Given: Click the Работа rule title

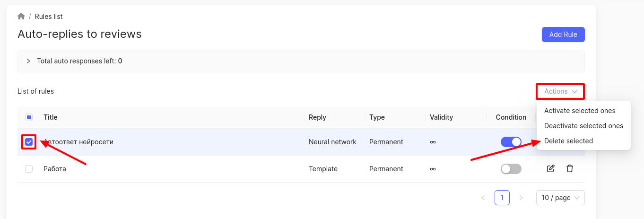Looking at the screenshot, I should click(55, 169).
